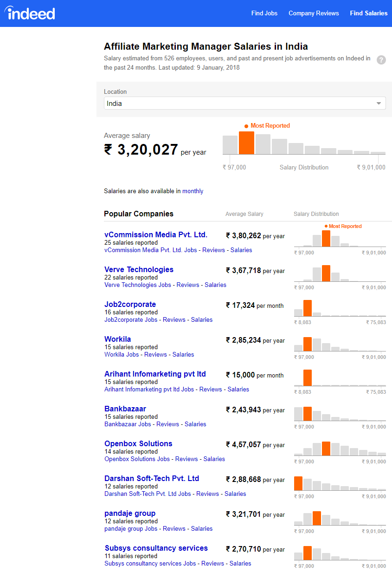
Task: Open Job2corporate company title
Action: tap(130, 304)
